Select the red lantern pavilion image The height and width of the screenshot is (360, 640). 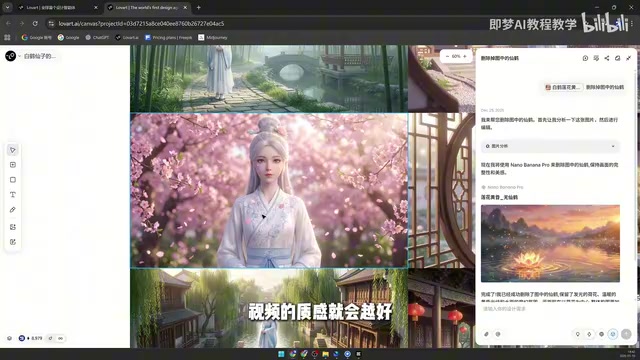442,308
